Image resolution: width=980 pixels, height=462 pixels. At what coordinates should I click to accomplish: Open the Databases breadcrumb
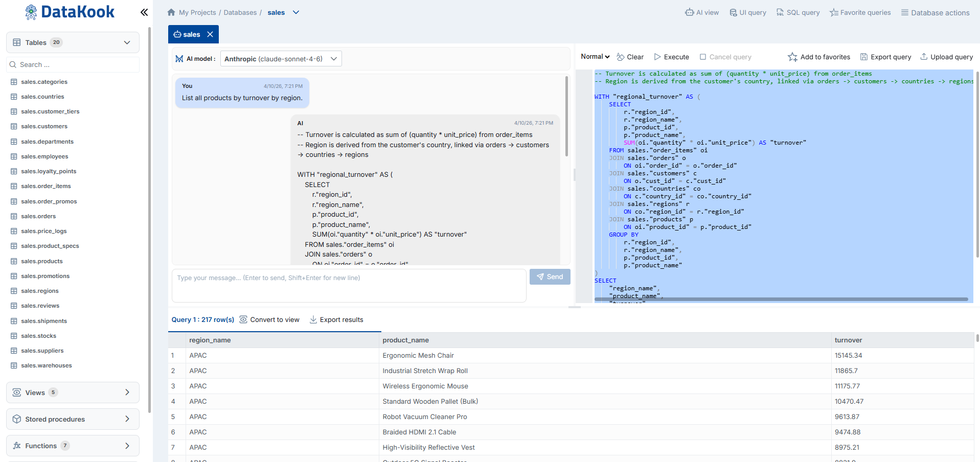click(x=240, y=12)
